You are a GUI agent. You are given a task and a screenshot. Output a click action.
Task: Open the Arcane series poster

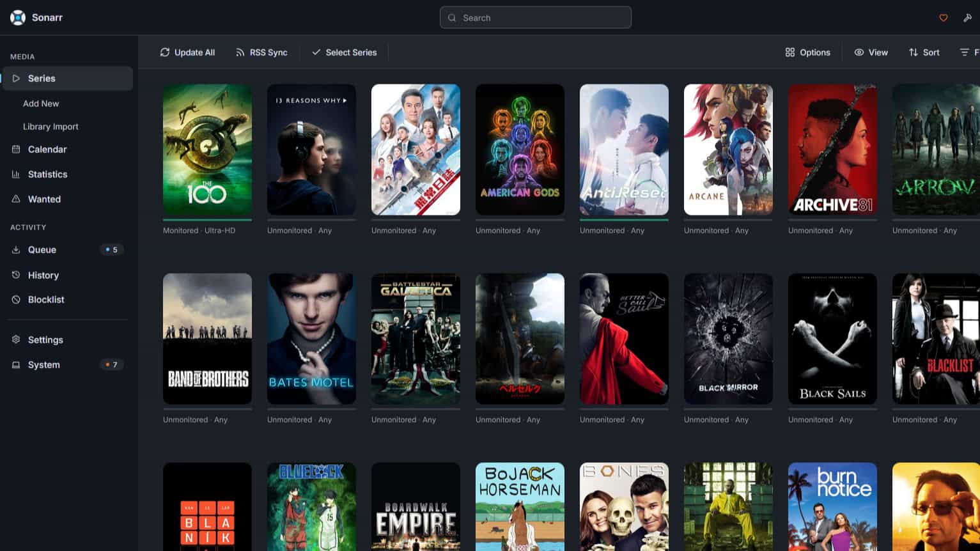pos(728,150)
